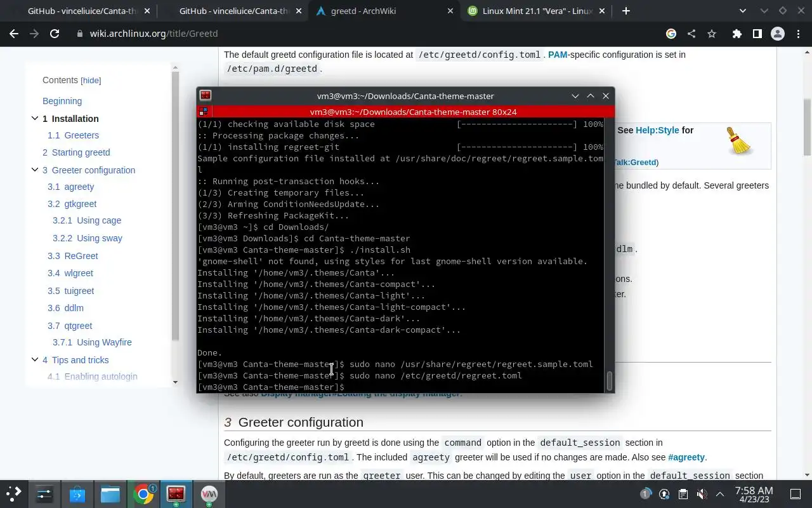The width and height of the screenshot is (812, 508).
Task: Open 3.7.1 Using Wayfire entry
Action: 92,342
